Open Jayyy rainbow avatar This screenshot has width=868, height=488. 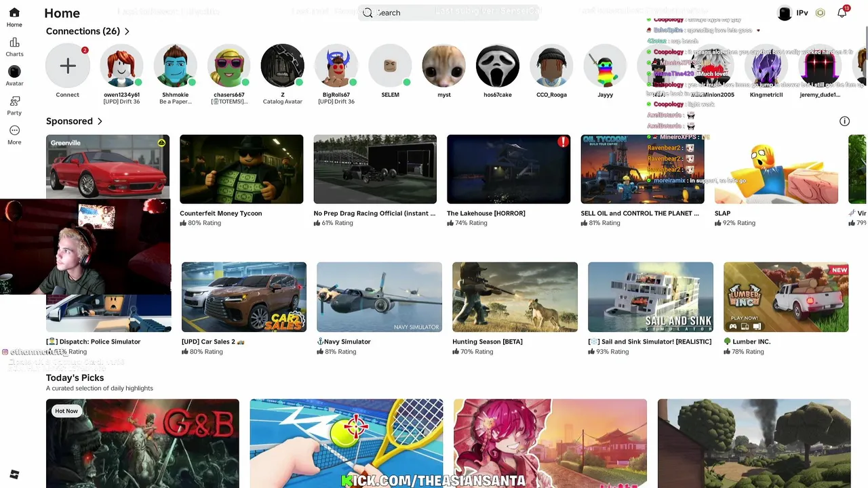tap(605, 66)
